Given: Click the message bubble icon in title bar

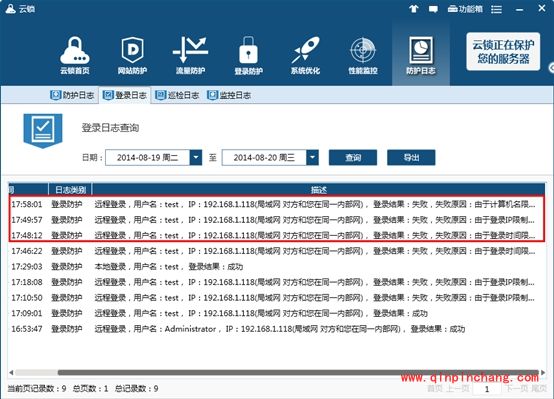Looking at the screenshot, I should (x=433, y=9).
